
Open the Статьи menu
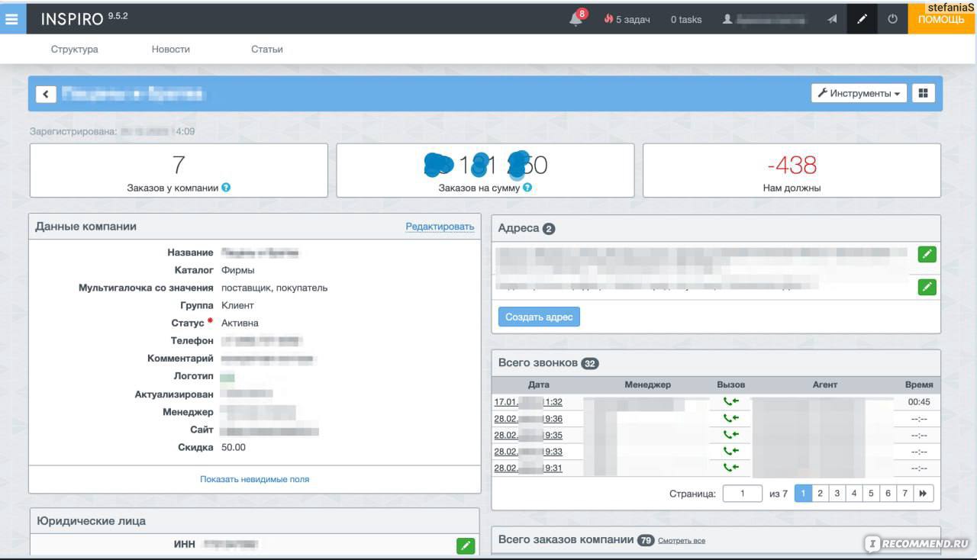[x=267, y=49]
